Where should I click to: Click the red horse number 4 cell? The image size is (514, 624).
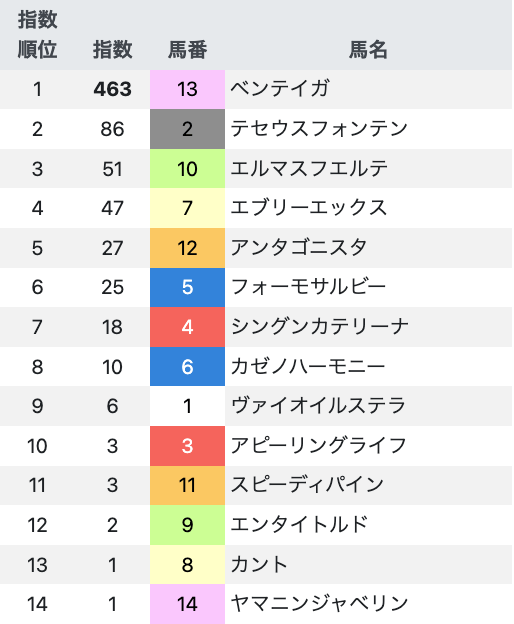[x=187, y=327]
